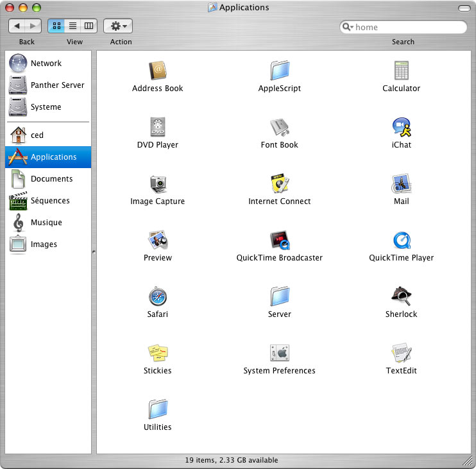Open the Address Book application icon

click(158, 71)
